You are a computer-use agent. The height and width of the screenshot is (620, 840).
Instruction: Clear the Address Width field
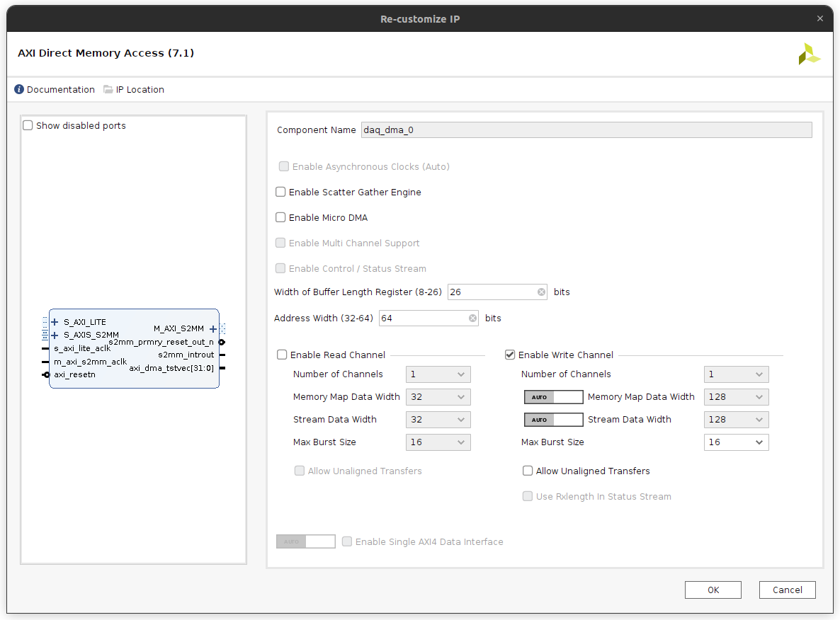pyautogui.click(x=472, y=318)
